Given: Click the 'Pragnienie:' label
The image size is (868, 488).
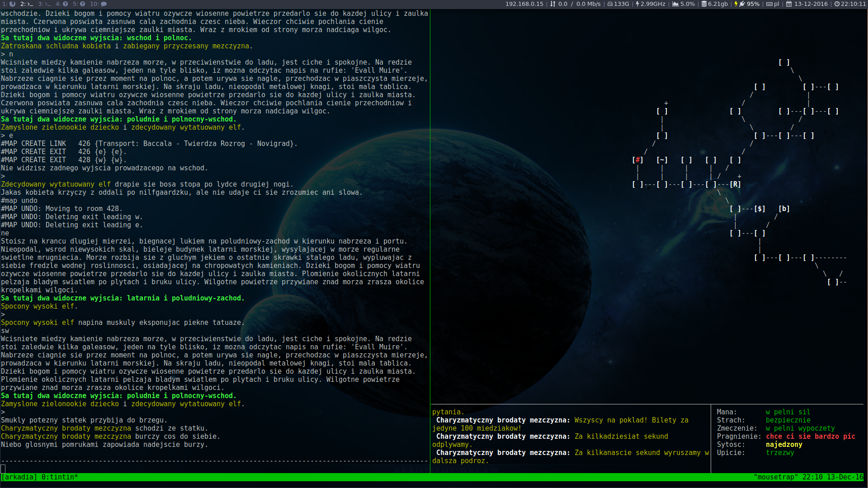Looking at the screenshot, I should click(x=739, y=436).
